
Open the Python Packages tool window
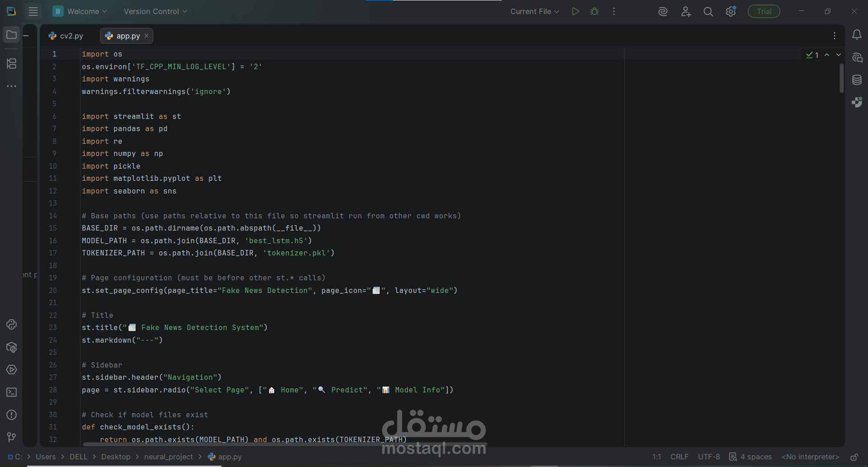tap(11, 347)
